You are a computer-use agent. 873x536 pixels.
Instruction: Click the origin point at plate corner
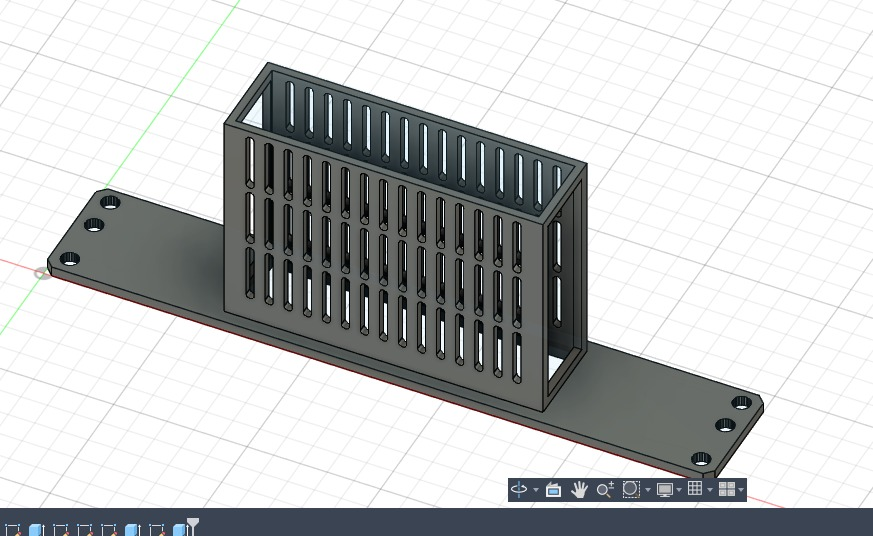[x=41, y=273]
